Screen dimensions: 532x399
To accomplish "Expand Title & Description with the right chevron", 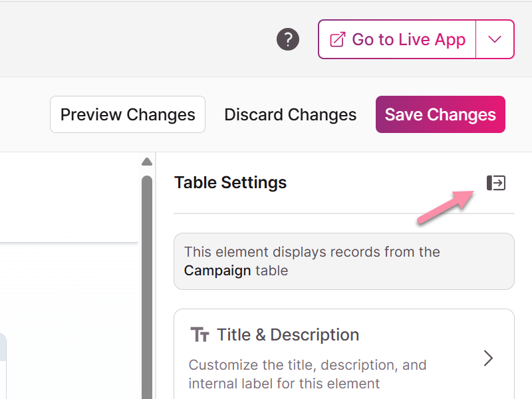I will point(488,358).
